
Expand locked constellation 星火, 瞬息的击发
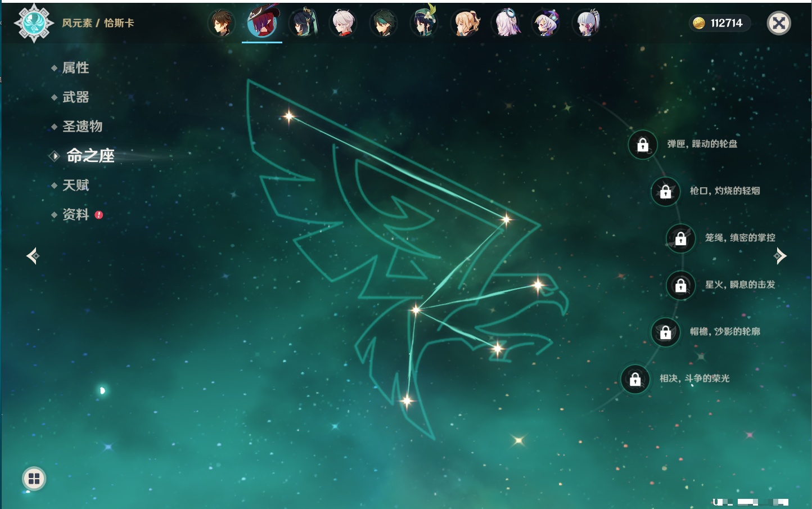(681, 286)
